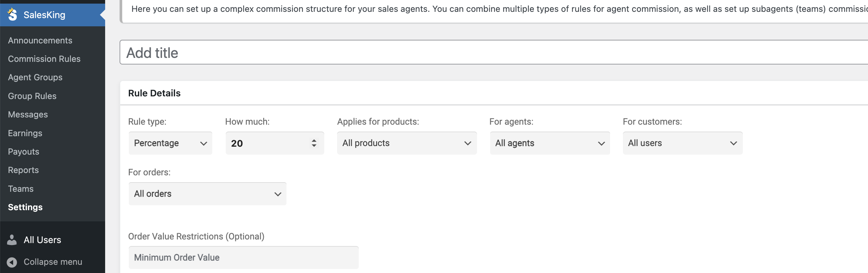The width and height of the screenshot is (868, 273).
Task: Click the 'For agents:' label
Action: [511, 121]
